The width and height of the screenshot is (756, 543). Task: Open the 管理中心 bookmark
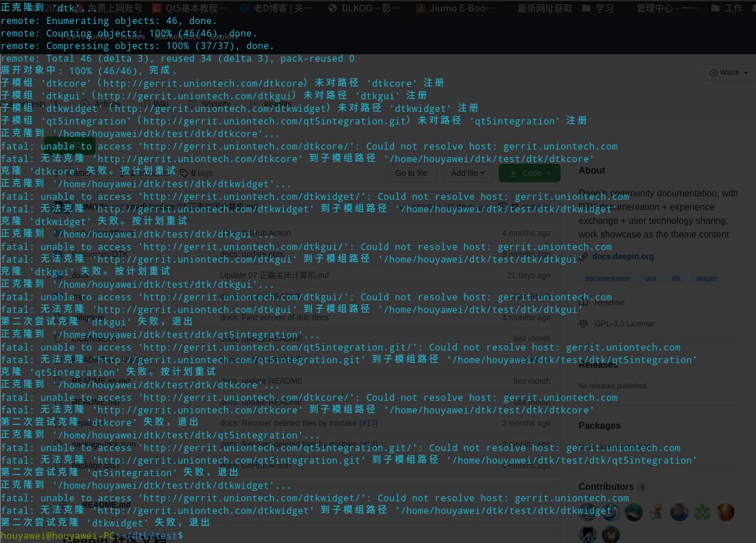point(667,8)
